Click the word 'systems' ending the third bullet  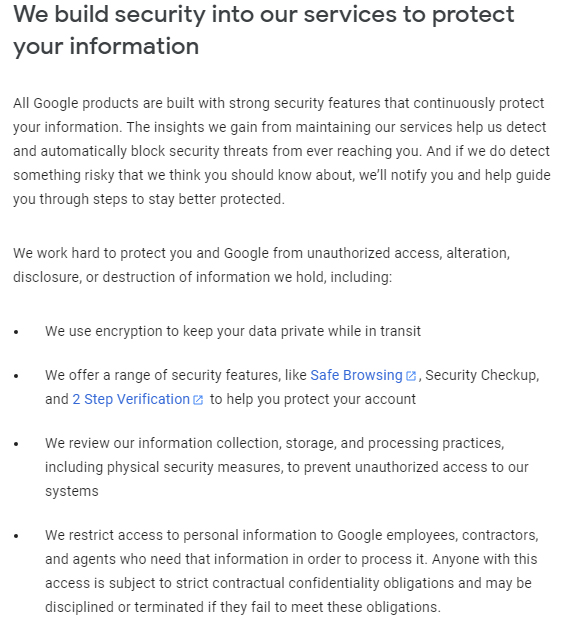[x=72, y=491]
